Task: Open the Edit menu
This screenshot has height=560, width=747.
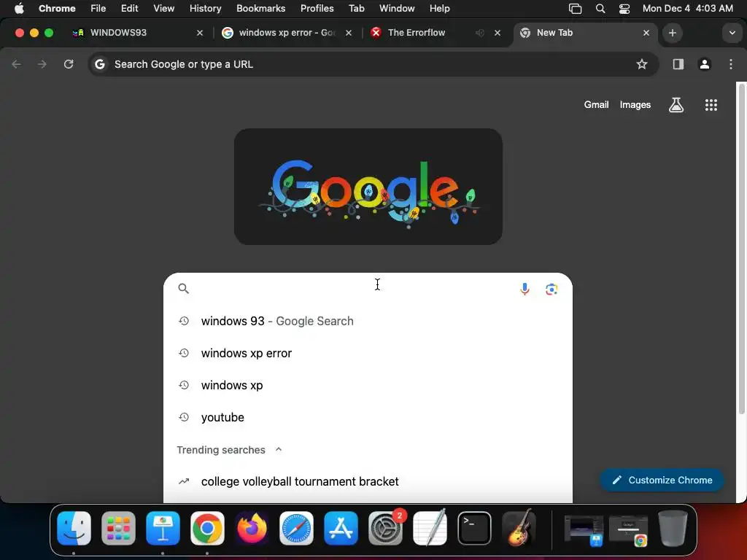Action: (x=129, y=8)
